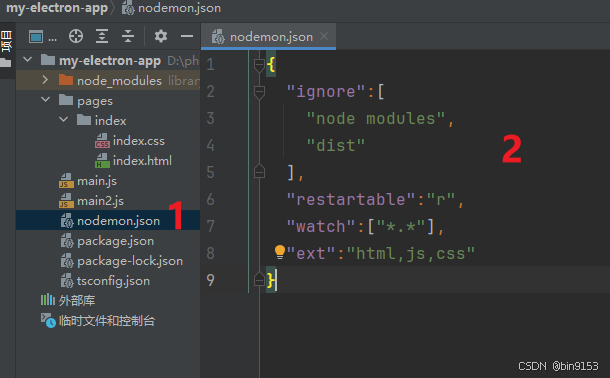Hide the project tool window

pyautogui.click(x=187, y=36)
